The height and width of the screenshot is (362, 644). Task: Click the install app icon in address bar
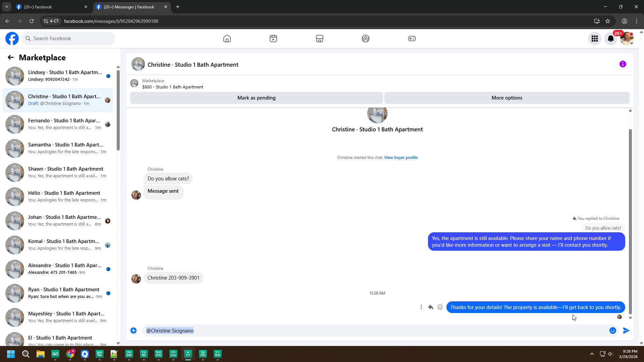click(597, 21)
